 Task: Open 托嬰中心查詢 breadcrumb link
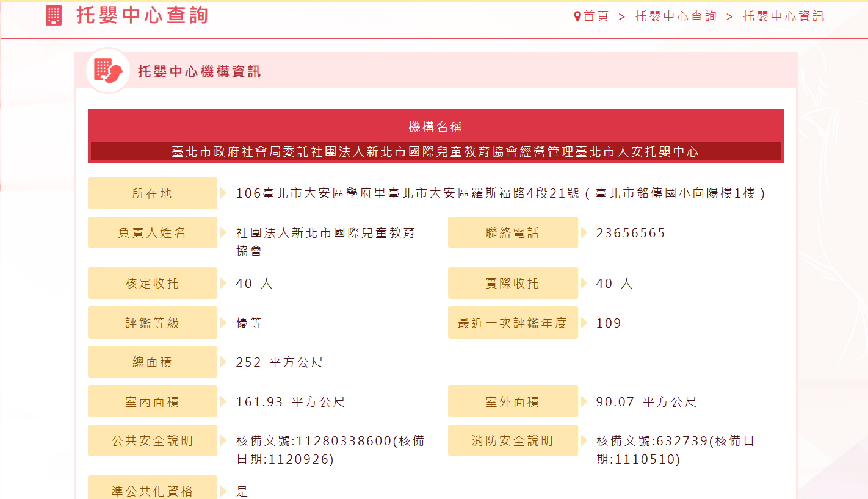676,16
